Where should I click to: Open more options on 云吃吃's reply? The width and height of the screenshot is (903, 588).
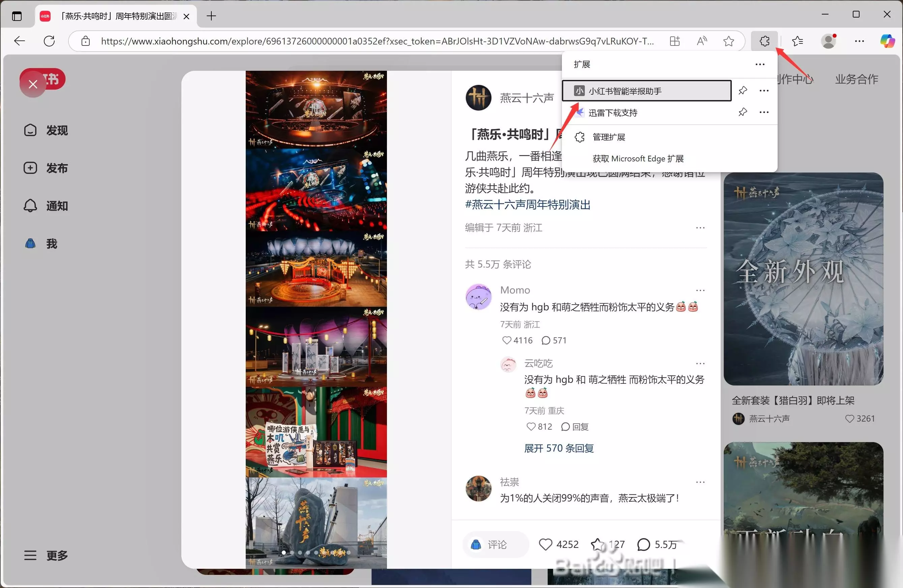point(700,364)
